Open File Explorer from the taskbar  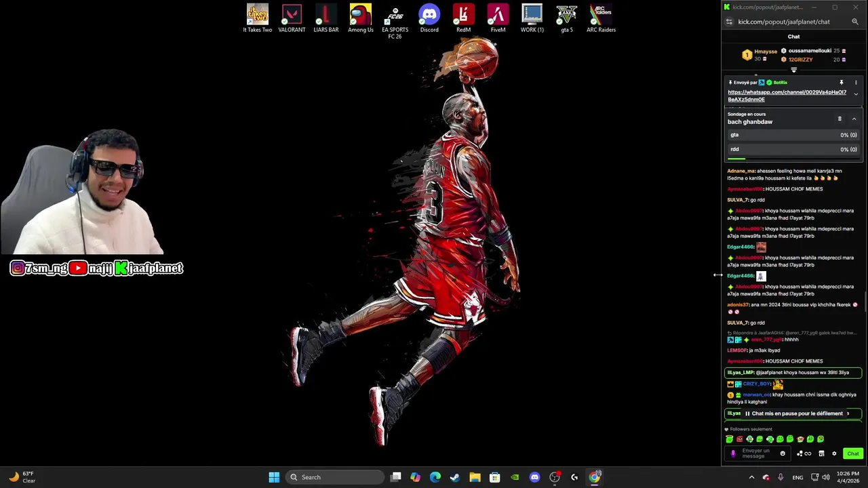(x=475, y=477)
